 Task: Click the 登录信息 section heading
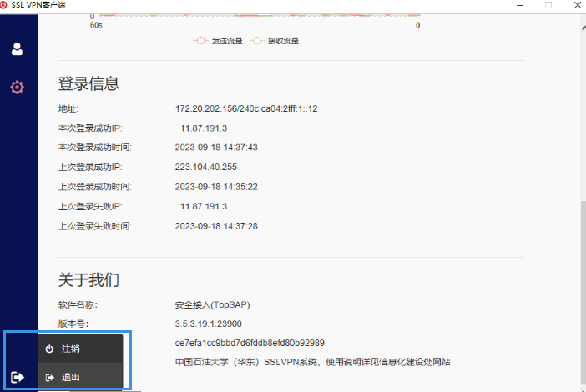click(x=88, y=83)
